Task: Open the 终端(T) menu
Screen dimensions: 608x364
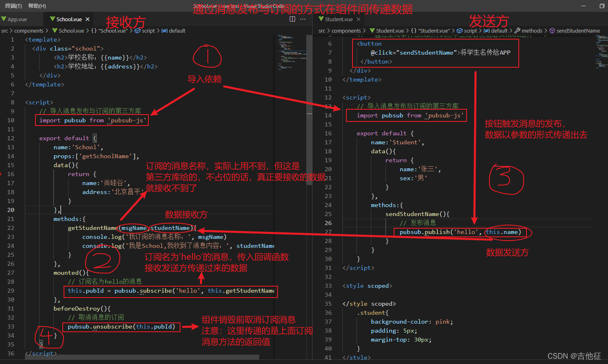Action: [x=13, y=6]
